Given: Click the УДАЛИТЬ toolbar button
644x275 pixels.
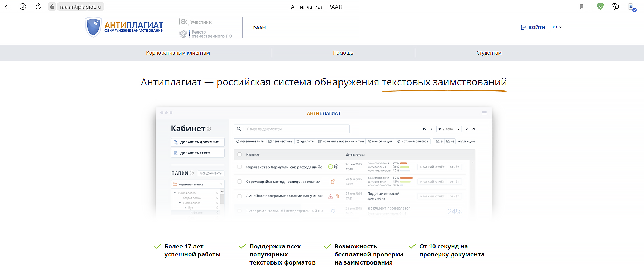Looking at the screenshot, I should (305, 141).
